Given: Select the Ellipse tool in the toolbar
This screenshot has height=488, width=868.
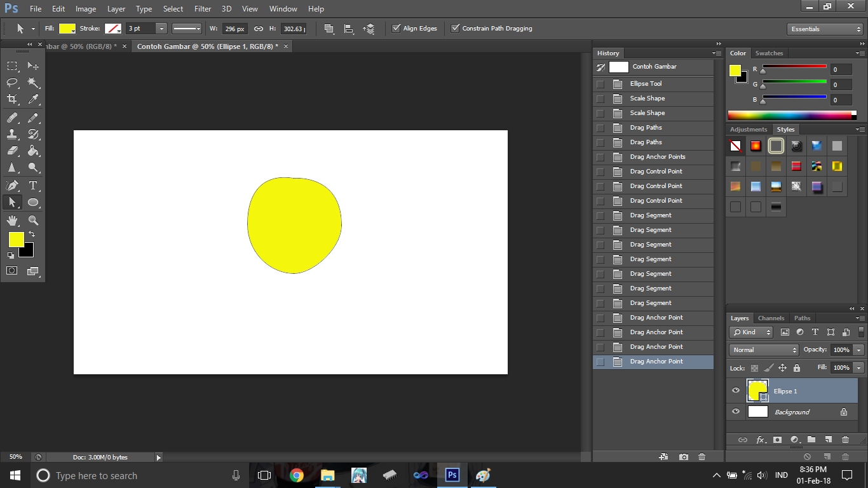Looking at the screenshot, I should tap(33, 202).
